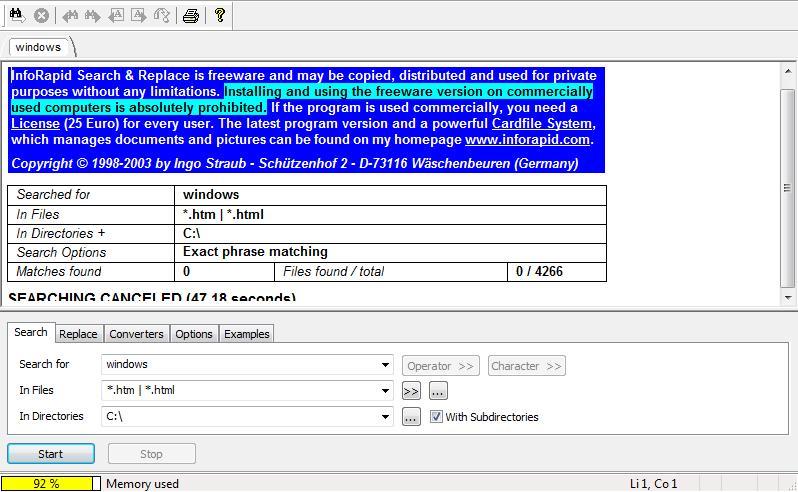The image size is (798, 492).
Task: Open the Options tab
Action: pyautogui.click(x=194, y=334)
